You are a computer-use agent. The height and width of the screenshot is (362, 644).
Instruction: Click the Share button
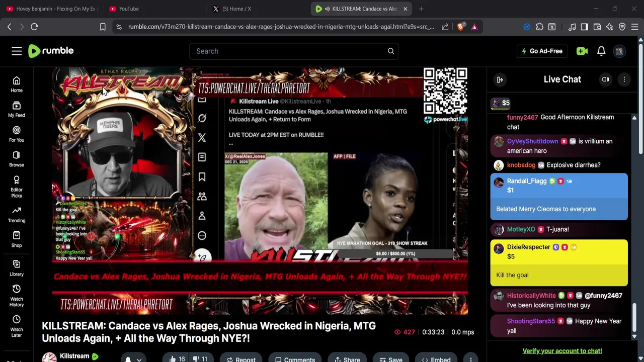tap(347, 359)
